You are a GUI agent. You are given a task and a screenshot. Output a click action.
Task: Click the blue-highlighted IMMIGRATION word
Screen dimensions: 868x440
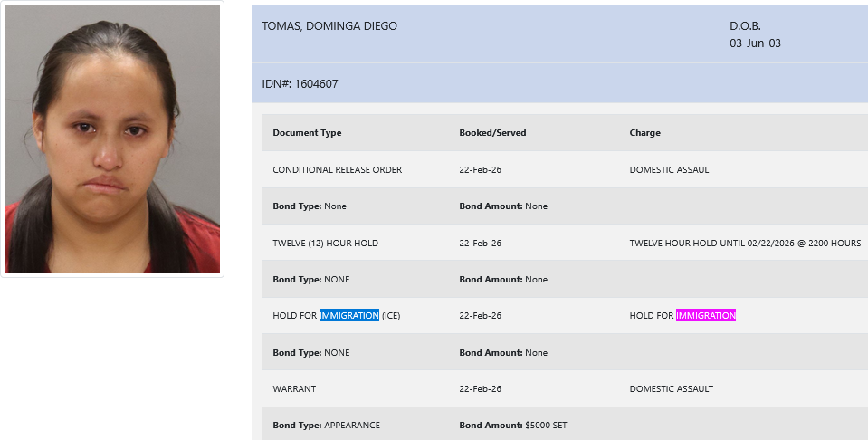tap(348, 316)
